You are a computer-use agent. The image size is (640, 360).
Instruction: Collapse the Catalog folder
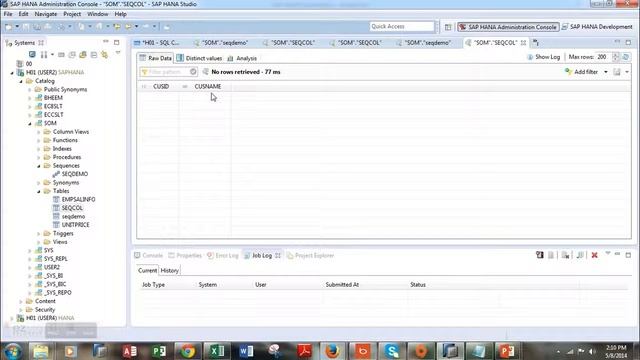21,81
